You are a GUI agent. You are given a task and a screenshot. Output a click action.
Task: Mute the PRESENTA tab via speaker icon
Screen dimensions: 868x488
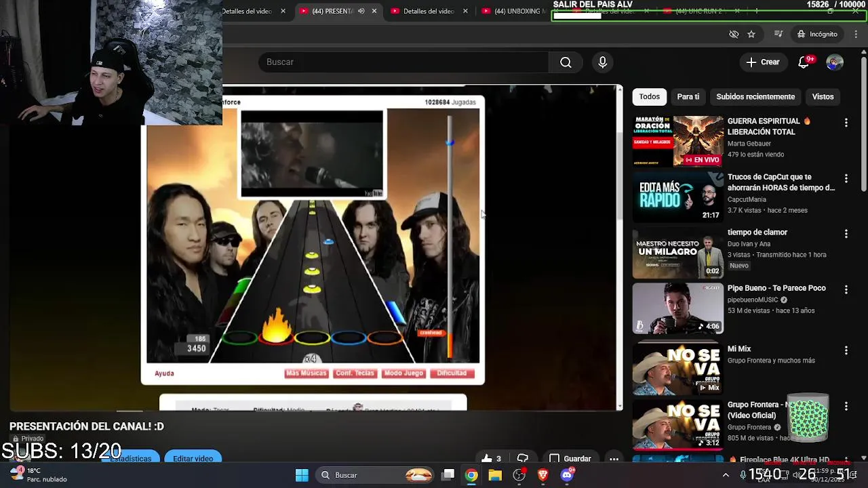[361, 11]
